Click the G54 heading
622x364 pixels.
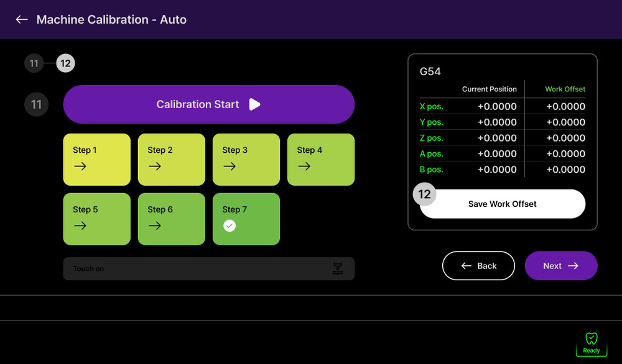coord(430,71)
